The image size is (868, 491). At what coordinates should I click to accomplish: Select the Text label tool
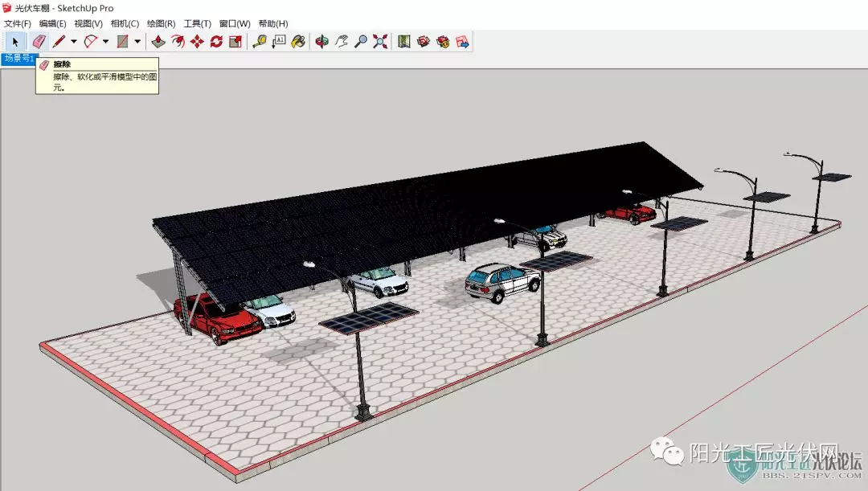[x=279, y=42]
